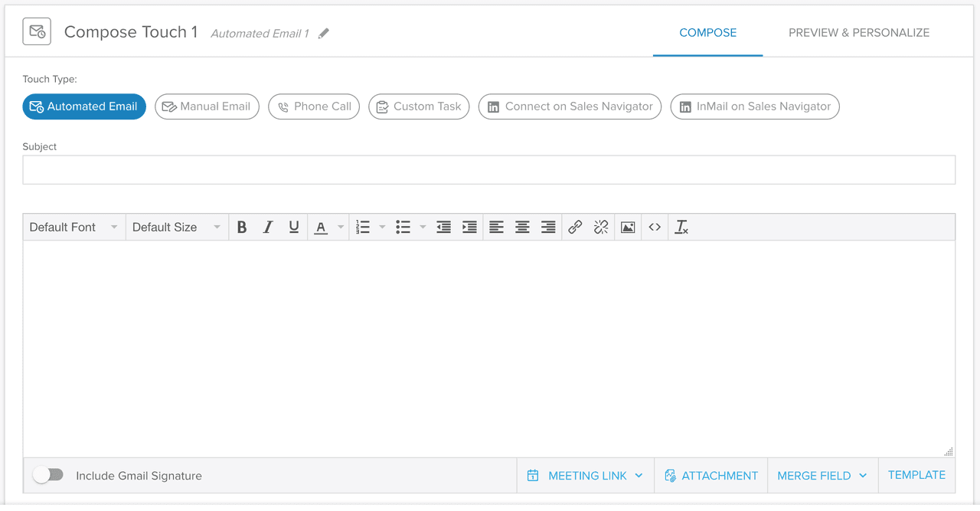Insert an image into the email body
Image resolution: width=980 pixels, height=511 pixels.
coord(627,227)
